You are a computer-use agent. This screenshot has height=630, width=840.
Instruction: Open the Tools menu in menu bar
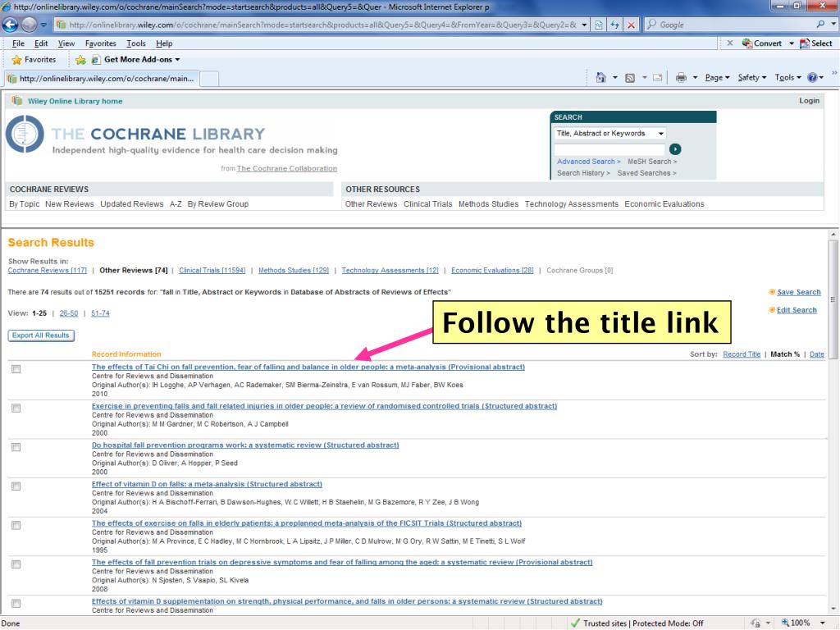(x=136, y=43)
